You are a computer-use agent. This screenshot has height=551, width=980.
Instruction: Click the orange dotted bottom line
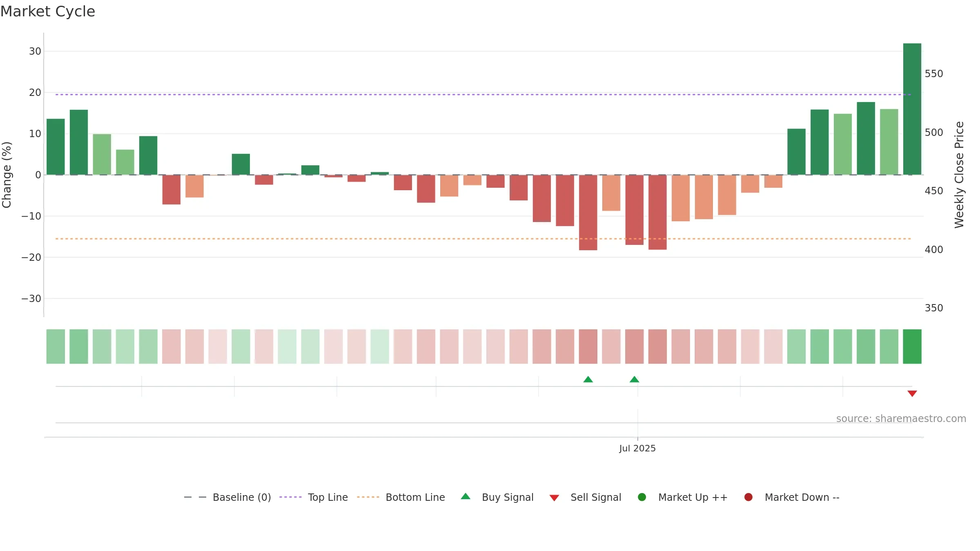coord(483,239)
